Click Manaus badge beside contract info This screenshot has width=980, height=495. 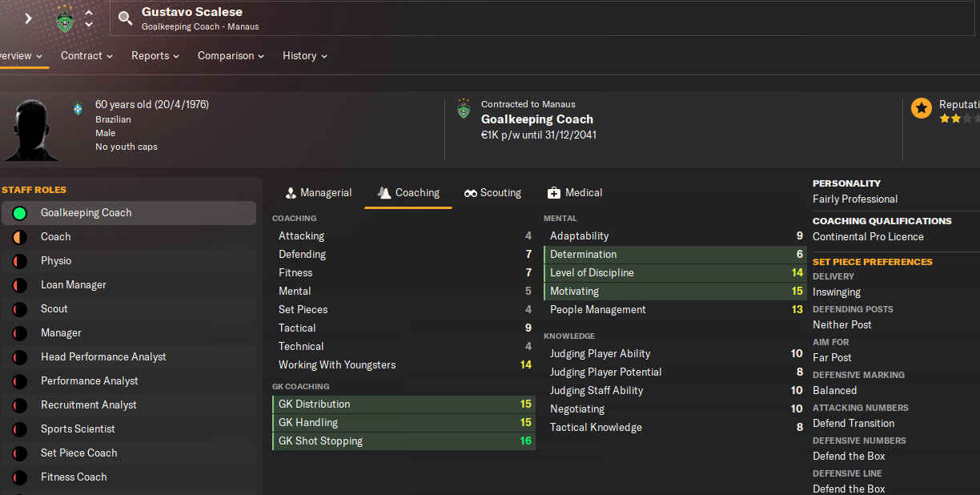(464, 109)
